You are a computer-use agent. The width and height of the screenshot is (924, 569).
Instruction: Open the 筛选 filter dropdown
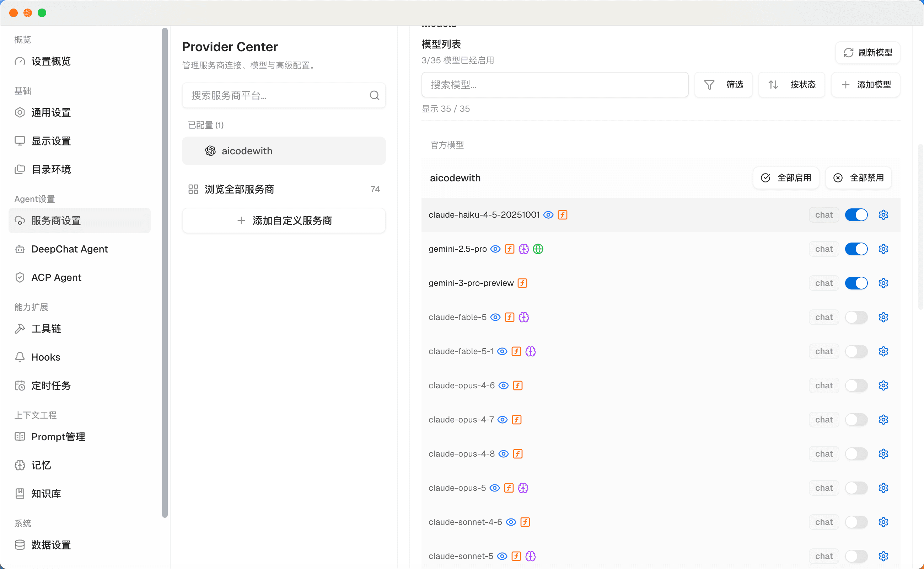(x=723, y=85)
